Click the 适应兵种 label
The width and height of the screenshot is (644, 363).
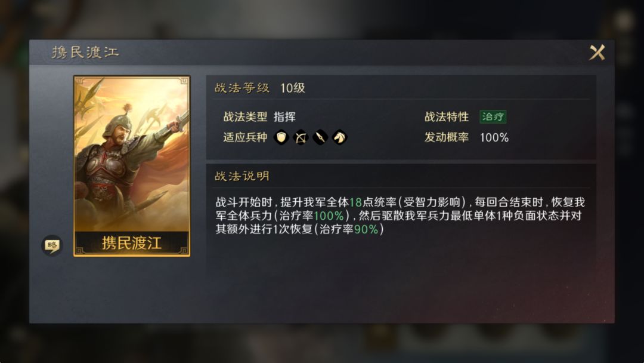pyautogui.click(x=245, y=137)
